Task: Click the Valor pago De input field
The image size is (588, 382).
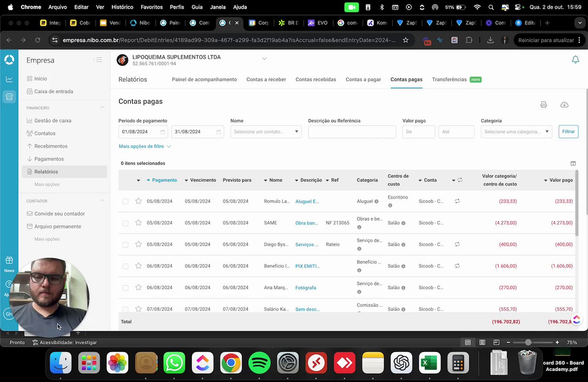Action: click(418, 132)
